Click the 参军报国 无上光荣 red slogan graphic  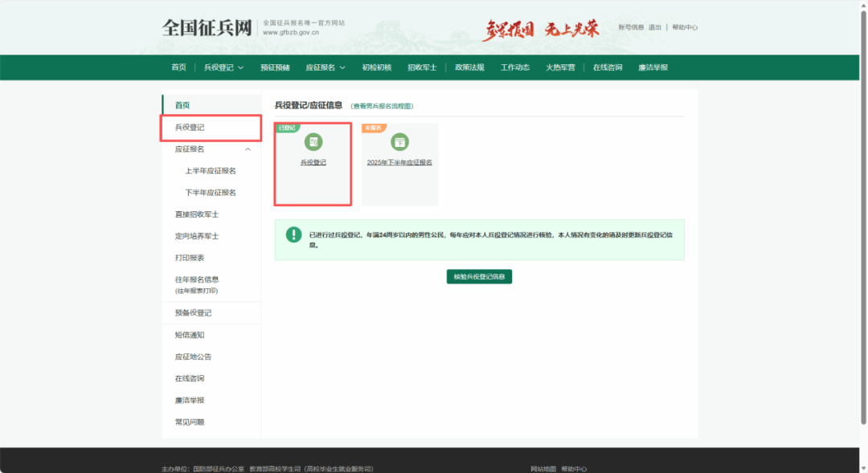[540, 29]
